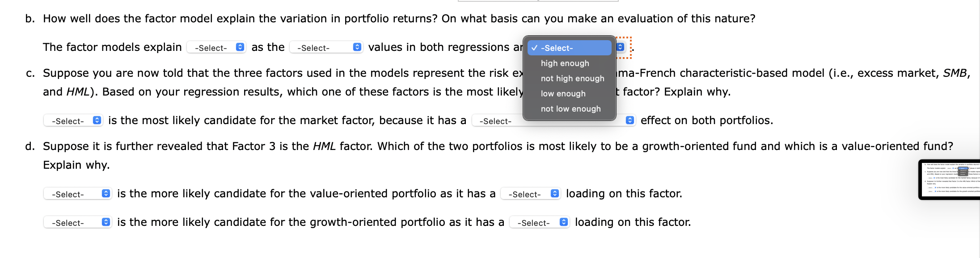980x258 pixels.
Task: Expand the "-Select-" dropdown following "as the"
Action: 326,46
